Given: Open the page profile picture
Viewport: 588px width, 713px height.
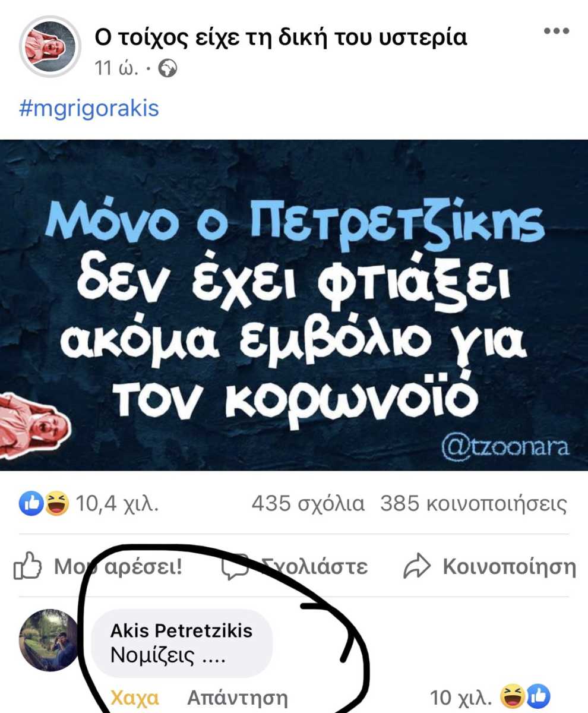Looking at the screenshot, I should [x=50, y=47].
